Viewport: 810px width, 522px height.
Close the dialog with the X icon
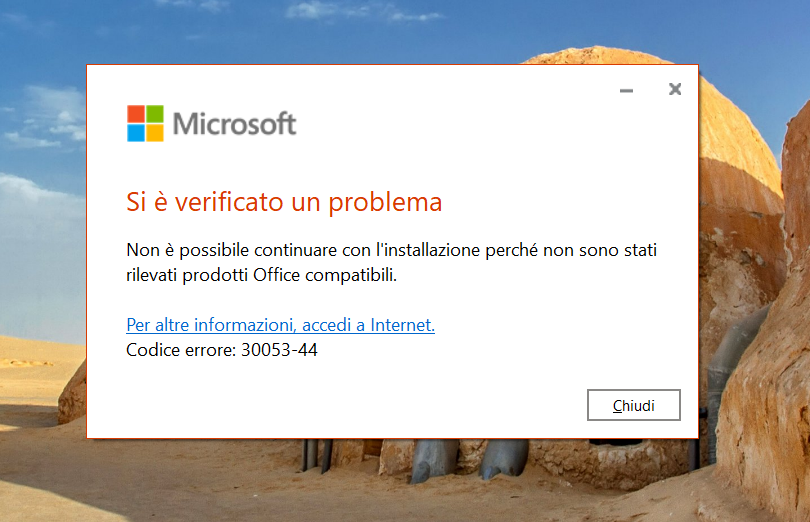coord(675,89)
